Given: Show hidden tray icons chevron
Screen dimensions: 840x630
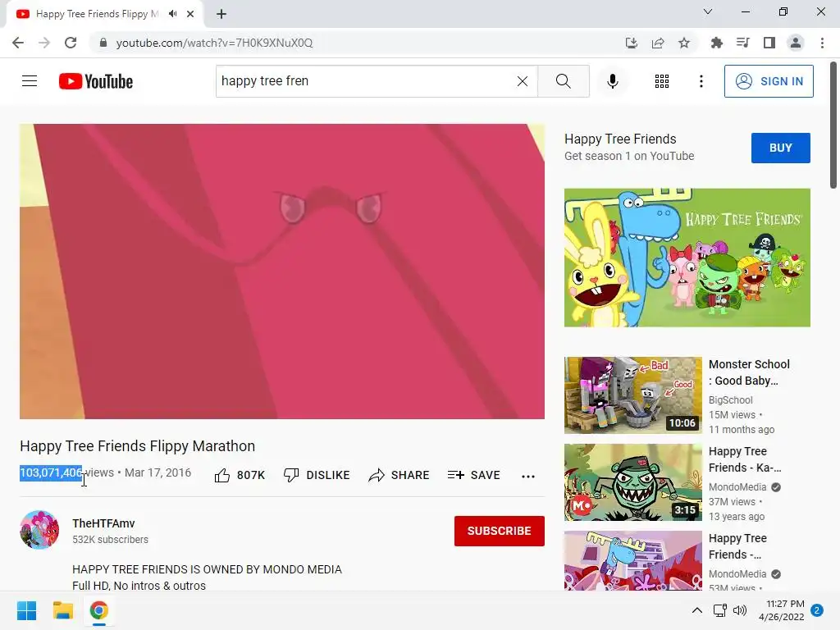Looking at the screenshot, I should click(697, 610).
